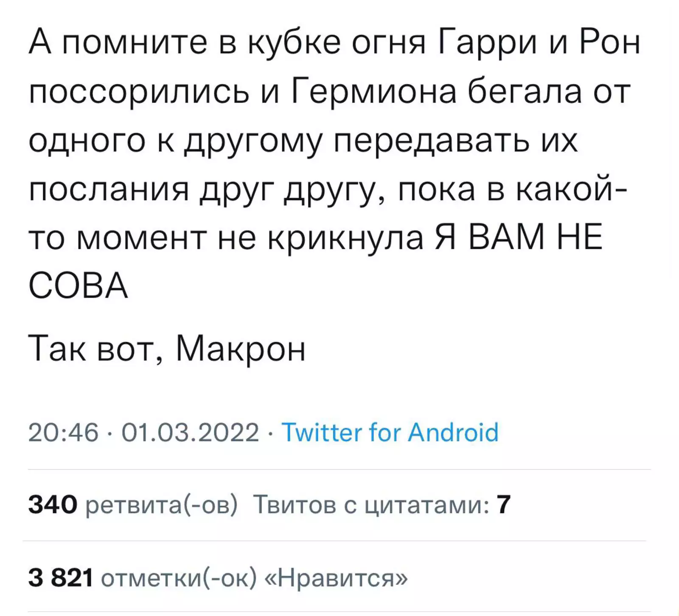
Task: Click the word «Макрон» in the tweet
Action: [240, 349]
